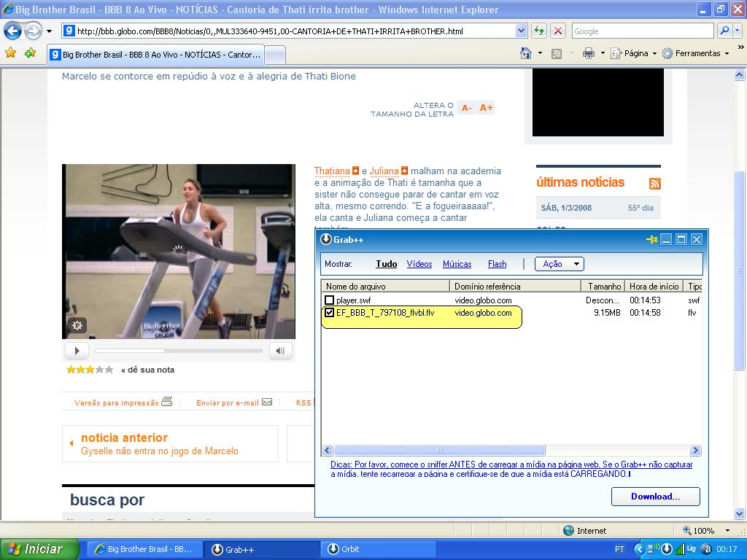Play the video with the play button
This screenshot has height=560, width=747.
(x=77, y=351)
